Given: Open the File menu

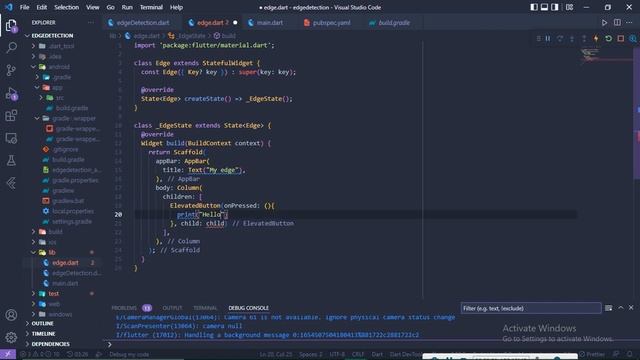Looking at the screenshot, I should pyautogui.click(x=24, y=7).
